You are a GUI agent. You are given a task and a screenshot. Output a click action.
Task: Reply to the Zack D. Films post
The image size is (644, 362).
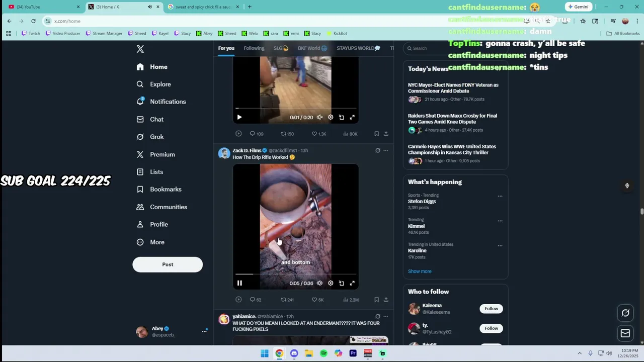pos(255,300)
